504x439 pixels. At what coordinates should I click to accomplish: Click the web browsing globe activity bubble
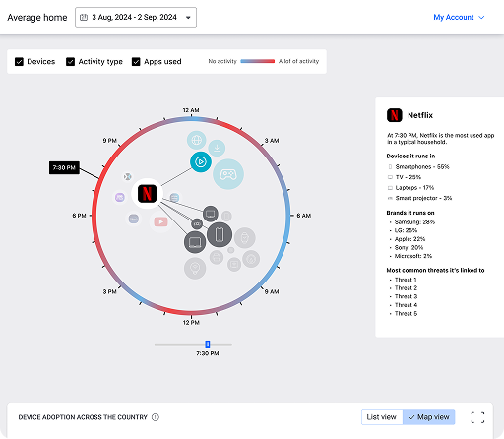coord(196,140)
